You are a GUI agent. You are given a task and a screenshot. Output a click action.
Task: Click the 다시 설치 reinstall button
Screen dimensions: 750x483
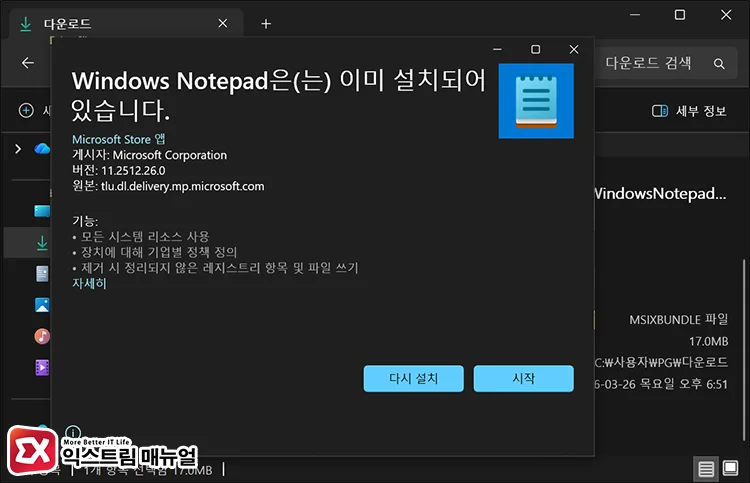(x=413, y=378)
